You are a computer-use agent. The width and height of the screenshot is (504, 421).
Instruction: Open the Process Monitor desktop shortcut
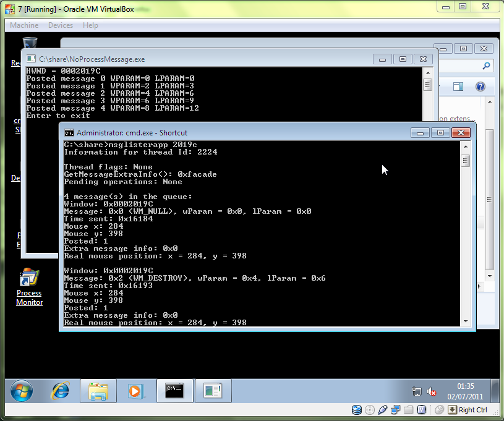[x=28, y=286]
